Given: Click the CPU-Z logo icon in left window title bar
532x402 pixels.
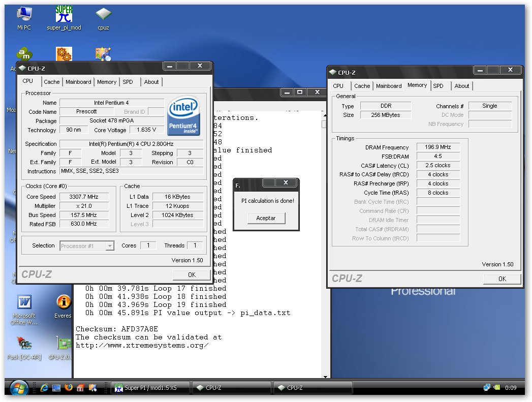Looking at the screenshot, I should (x=22, y=68).
